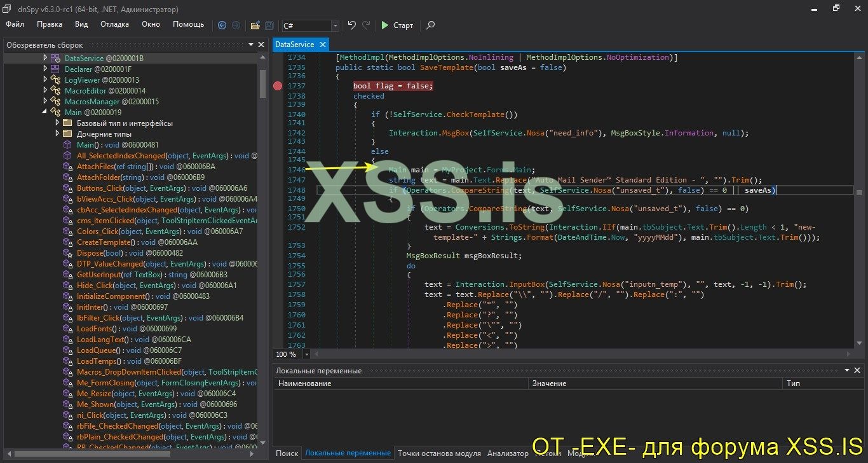
Task: Click folder icon beside Базовый тип и интерфейсы
Action: [x=67, y=123]
